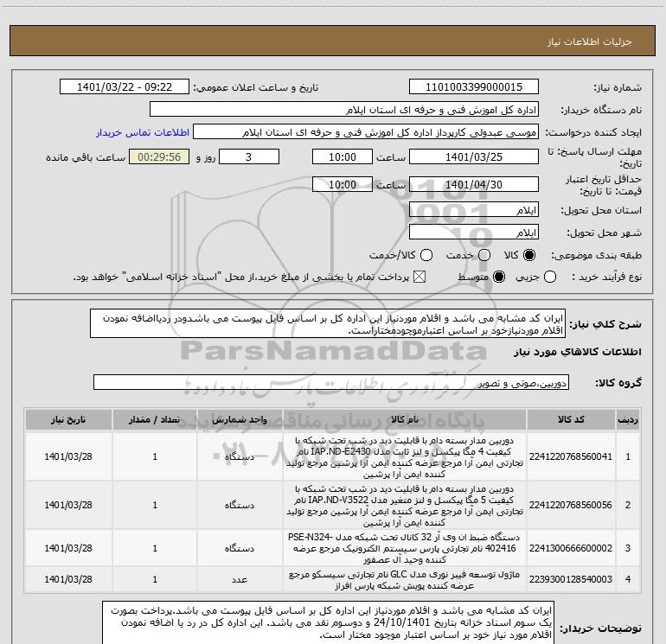The width and height of the screenshot is (666, 644).
Task: Select the کالا radio button
Action: pyautogui.click(x=529, y=255)
